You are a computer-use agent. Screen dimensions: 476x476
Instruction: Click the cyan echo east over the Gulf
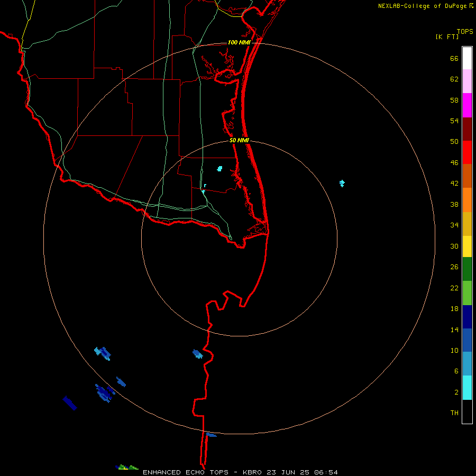[342, 183]
